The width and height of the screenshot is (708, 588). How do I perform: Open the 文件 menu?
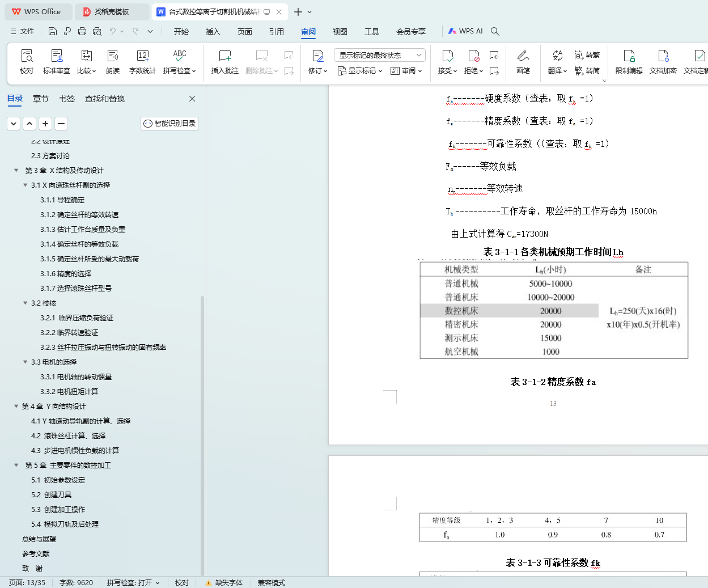[x=23, y=31]
